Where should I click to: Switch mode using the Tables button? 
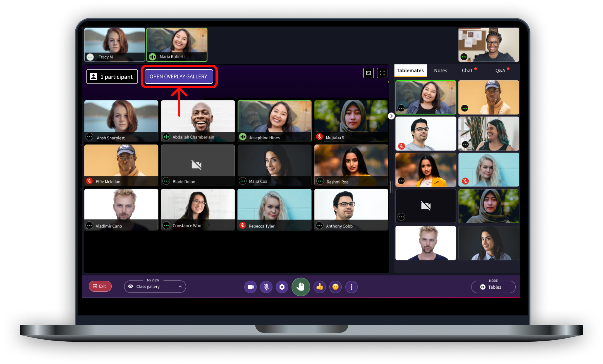click(493, 287)
